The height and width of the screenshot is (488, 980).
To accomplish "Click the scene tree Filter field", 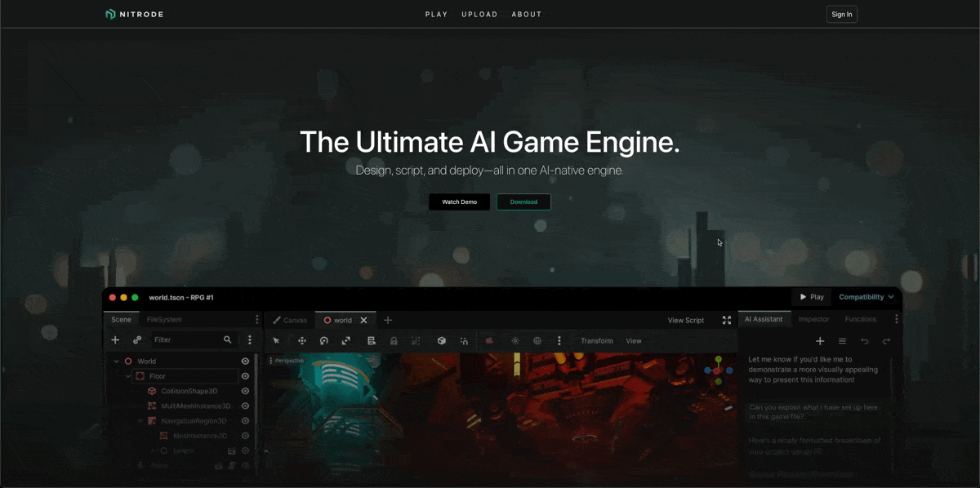I will tap(186, 339).
